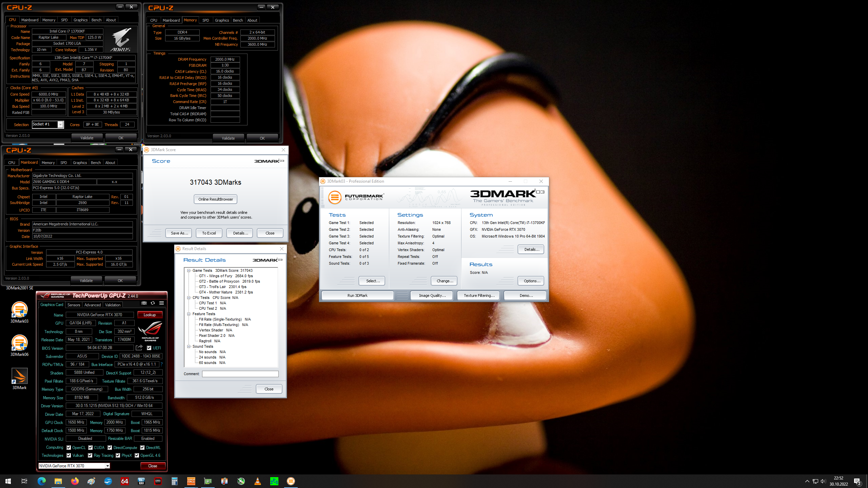This screenshot has height=488, width=868.
Task: Toggle the PhysX checkbox
Action: pos(118,455)
